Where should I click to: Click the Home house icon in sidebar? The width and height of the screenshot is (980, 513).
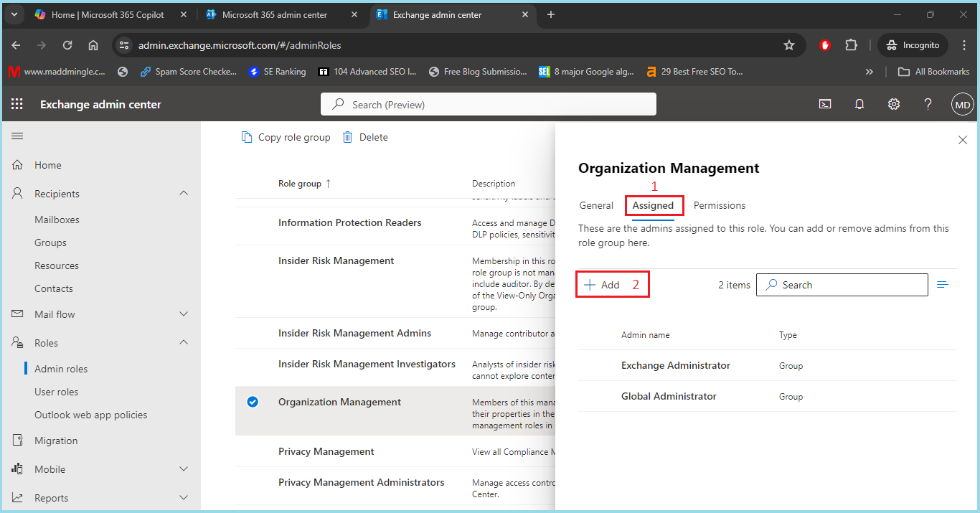tap(17, 165)
